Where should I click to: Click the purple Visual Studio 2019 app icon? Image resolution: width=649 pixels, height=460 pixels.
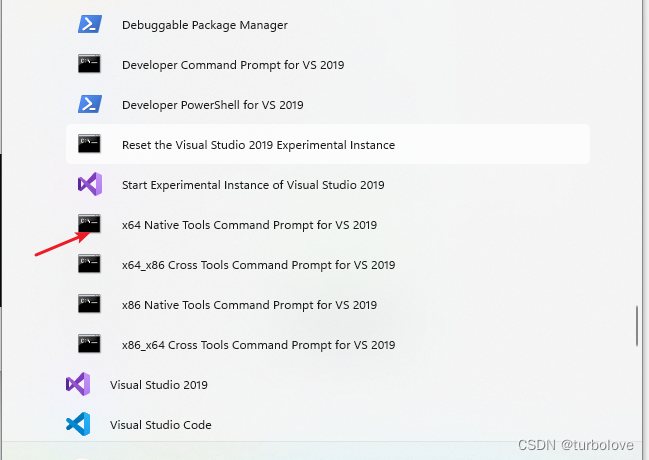click(x=78, y=384)
